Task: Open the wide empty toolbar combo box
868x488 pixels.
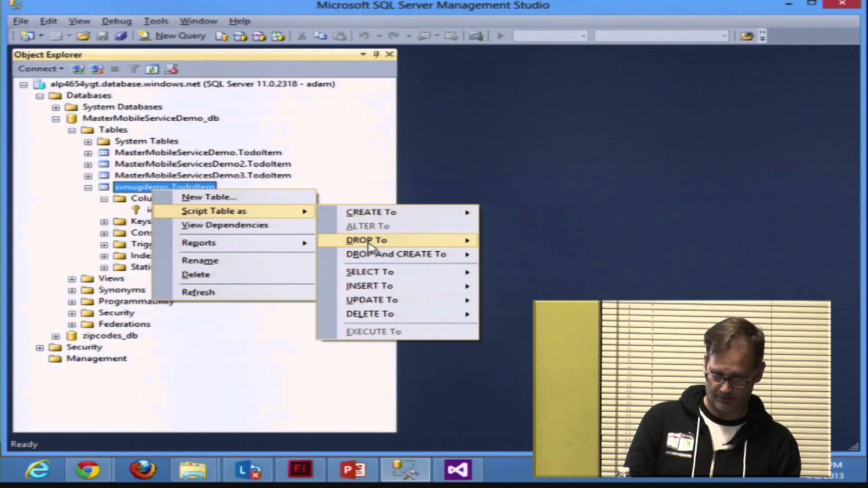Action: tap(661, 36)
